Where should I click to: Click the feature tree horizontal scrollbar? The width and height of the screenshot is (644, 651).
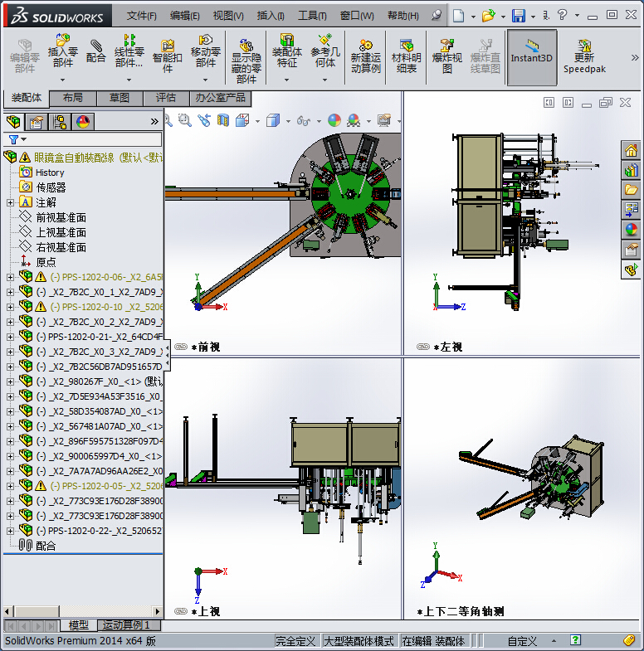(x=82, y=611)
